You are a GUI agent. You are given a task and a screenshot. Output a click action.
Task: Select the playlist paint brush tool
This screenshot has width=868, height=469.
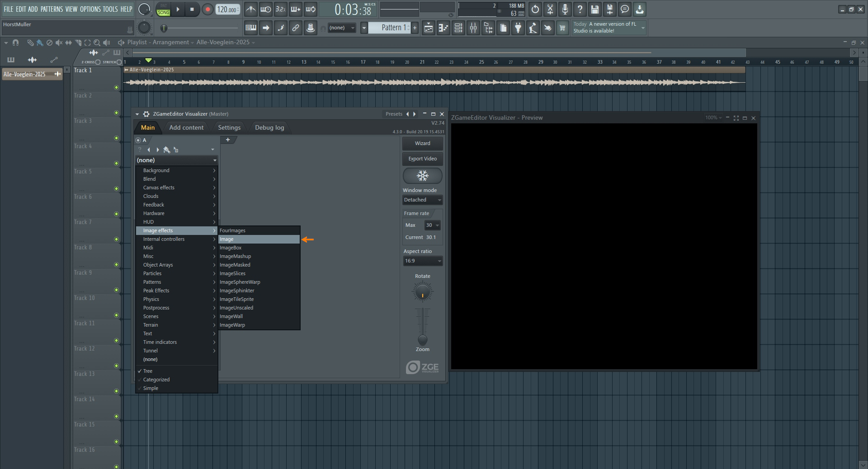pos(40,42)
